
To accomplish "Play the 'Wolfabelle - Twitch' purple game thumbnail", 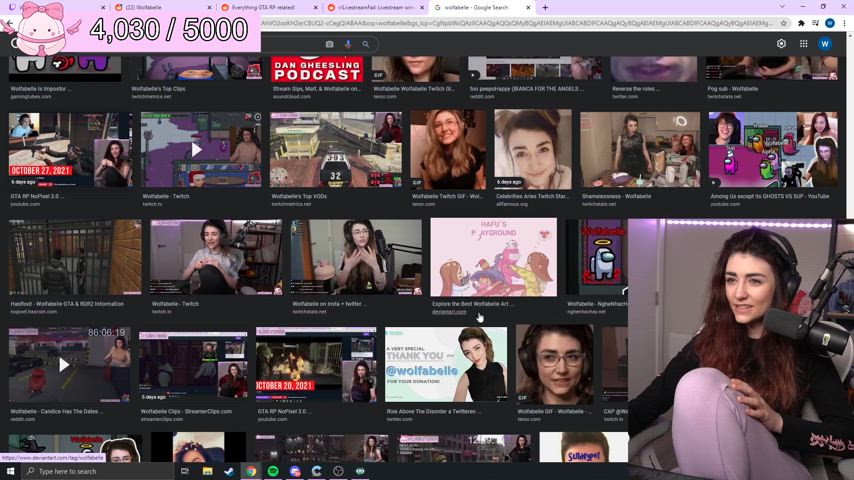I will coord(201,150).
